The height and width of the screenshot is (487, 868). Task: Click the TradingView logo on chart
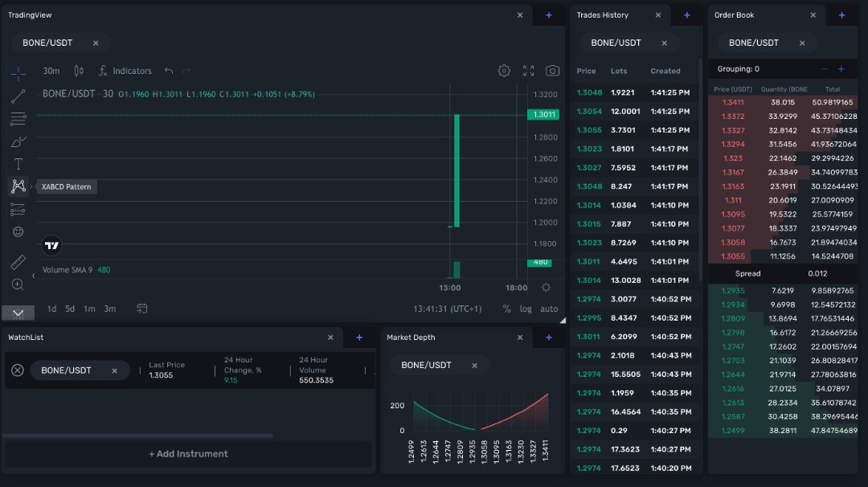51,245
